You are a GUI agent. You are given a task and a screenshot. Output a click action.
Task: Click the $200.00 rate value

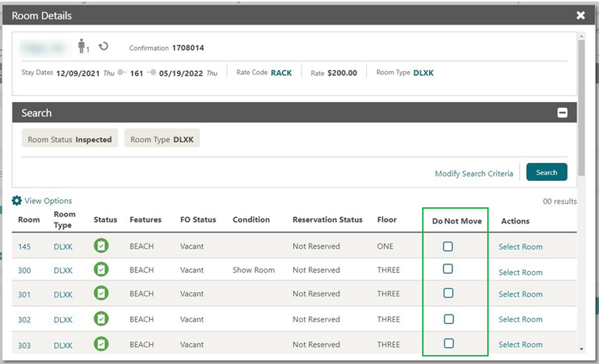[x=342, y=73]
